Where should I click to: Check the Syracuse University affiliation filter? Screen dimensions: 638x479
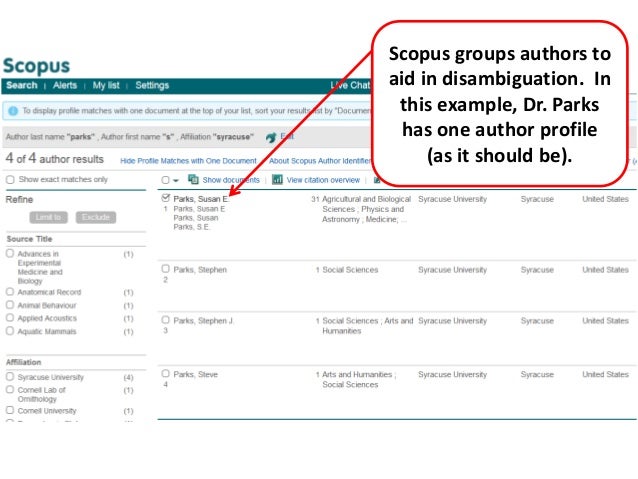click(x=10, y=377)
